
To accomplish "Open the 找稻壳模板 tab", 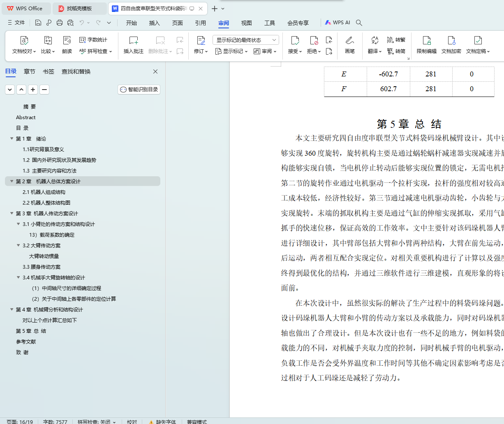I will (x=79, y=8).
